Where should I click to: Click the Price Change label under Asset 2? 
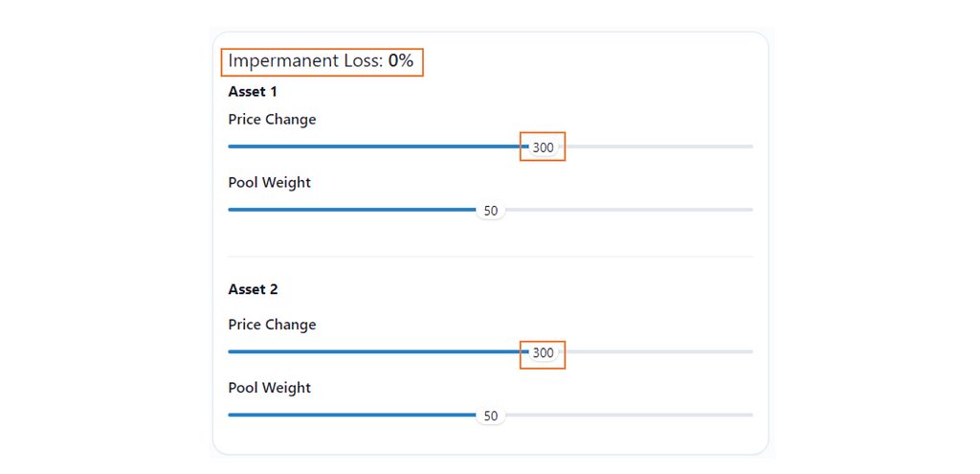point(272,325)
